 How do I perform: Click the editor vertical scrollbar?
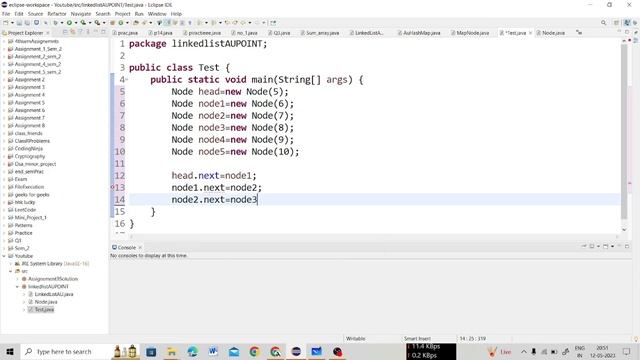point(624,131)
